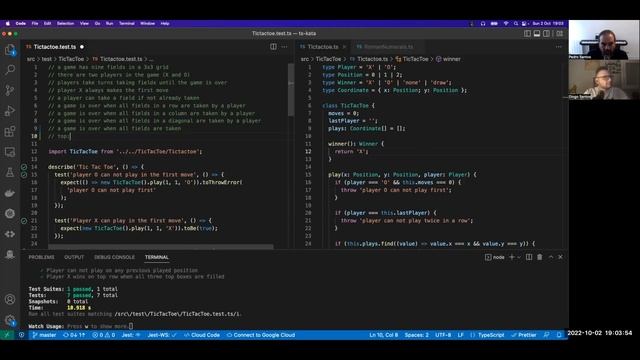Open the Explorer view in activity bar
This screenshot has width=640, height=360.
(x=10, y=49)
